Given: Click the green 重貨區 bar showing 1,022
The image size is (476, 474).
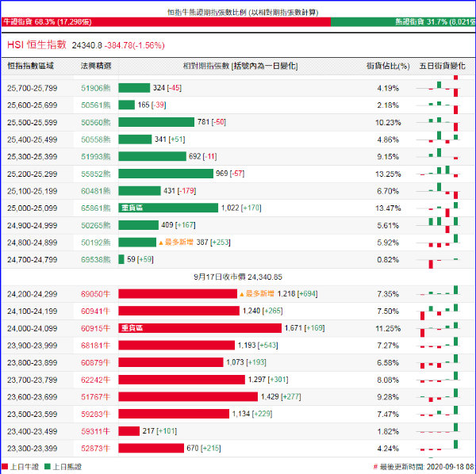Looking at the screenshot, I should (168, 208).
